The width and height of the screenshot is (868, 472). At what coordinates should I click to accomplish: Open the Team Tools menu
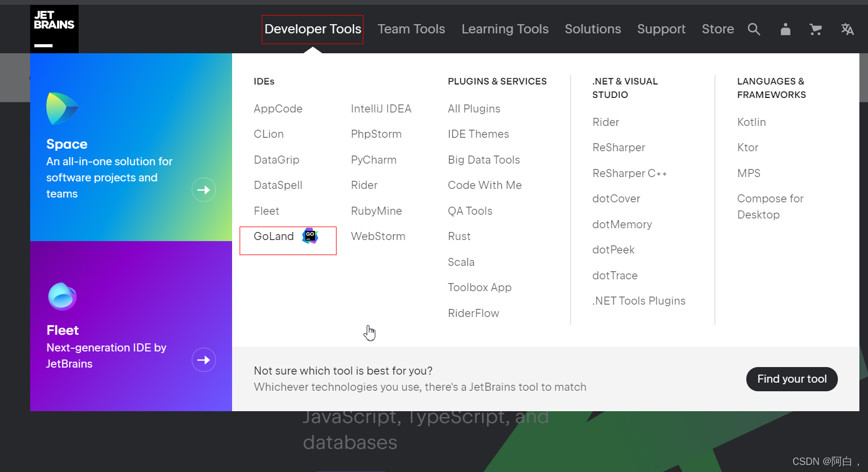tap(411, 29)
